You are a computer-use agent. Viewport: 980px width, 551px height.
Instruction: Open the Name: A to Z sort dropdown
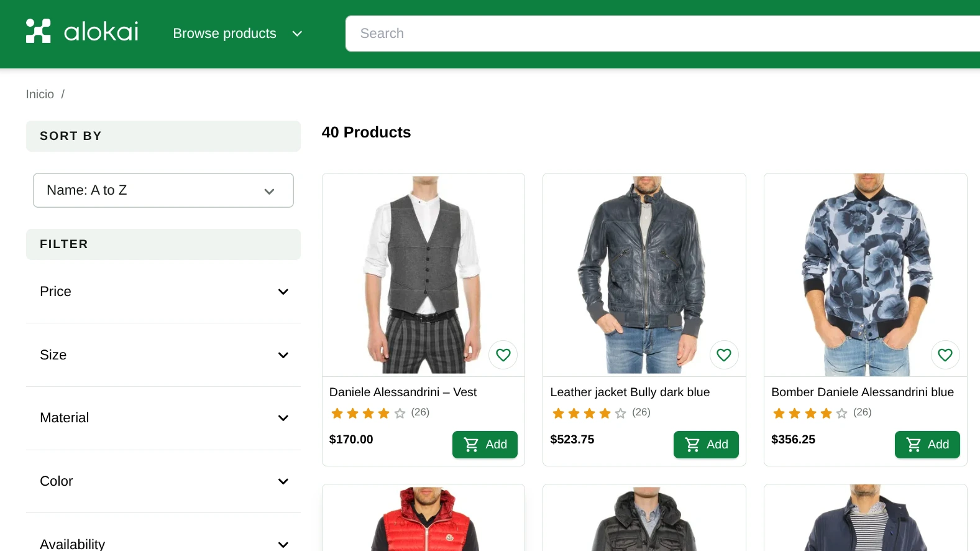[163, 190]
